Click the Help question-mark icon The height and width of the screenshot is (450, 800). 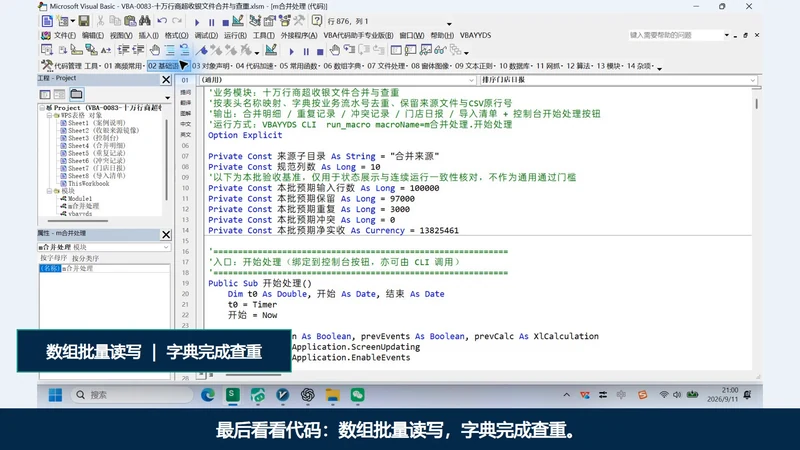click(317, 21)
